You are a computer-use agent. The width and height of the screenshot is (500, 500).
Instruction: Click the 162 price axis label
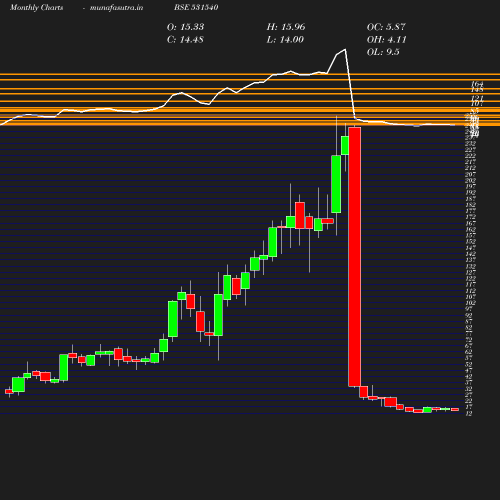[470, 229]
